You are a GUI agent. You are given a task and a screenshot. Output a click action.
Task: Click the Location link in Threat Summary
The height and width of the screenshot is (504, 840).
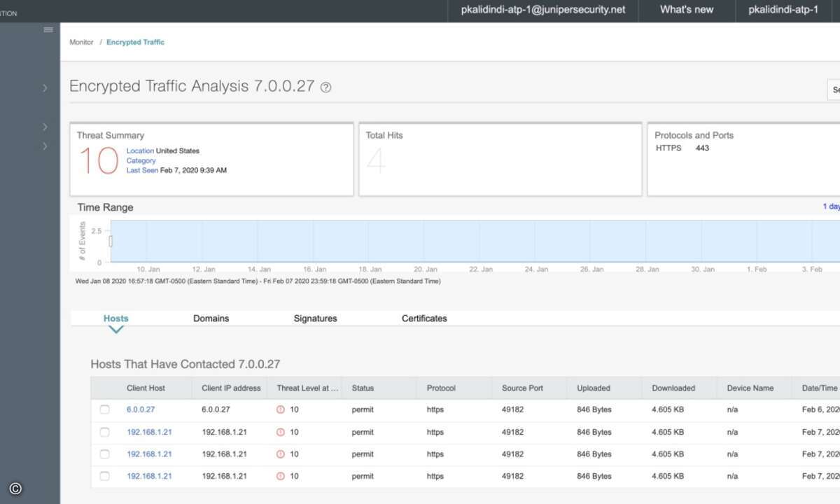pos(140,150)
